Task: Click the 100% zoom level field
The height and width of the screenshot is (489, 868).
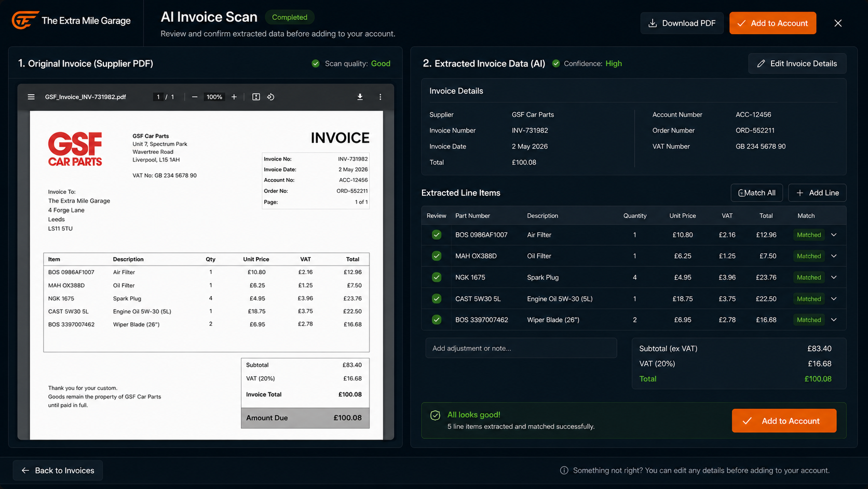Action: pyautogui.click(x=214, y=97)
